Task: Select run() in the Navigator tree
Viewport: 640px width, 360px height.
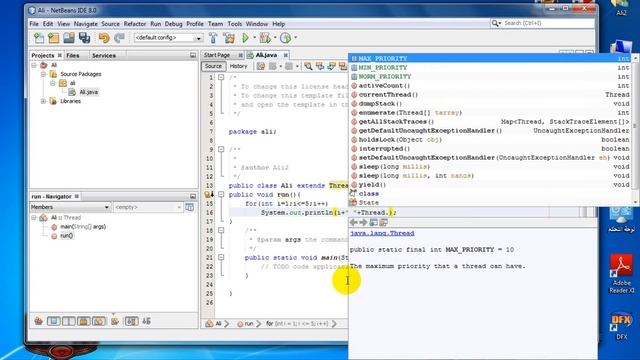Action: (66, 236)
